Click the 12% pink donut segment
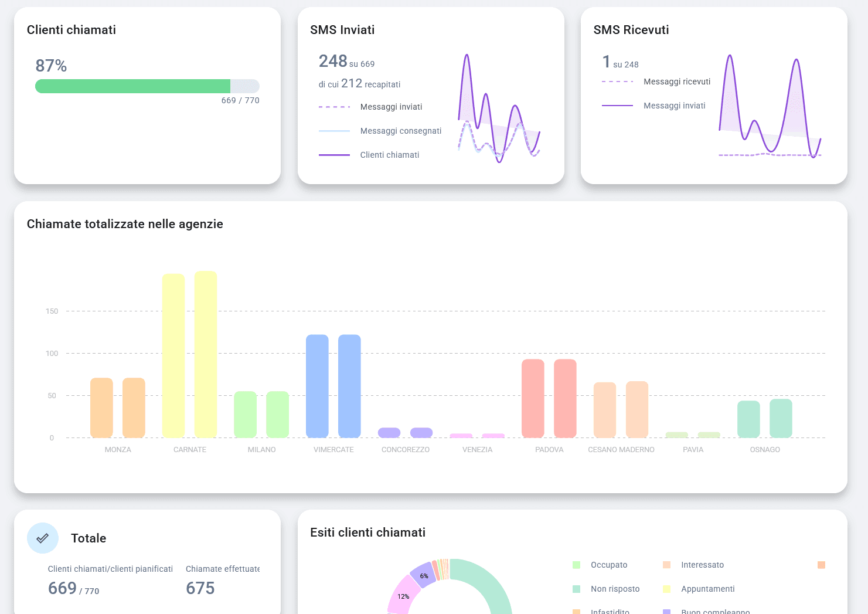The width and height of the screenshot is (868, 614). (403, 596)
